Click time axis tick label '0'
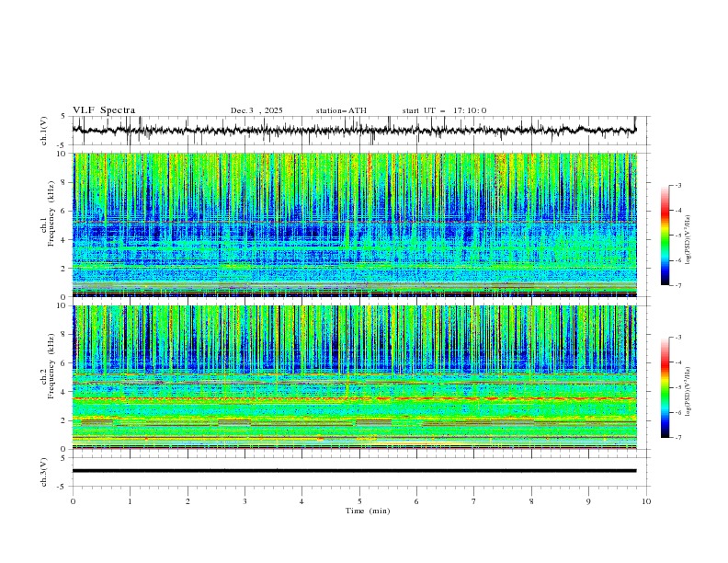This screenshot has width=728, height=563. (x=73, y=501)
